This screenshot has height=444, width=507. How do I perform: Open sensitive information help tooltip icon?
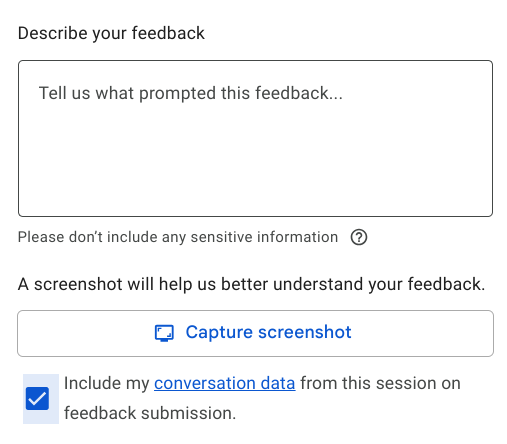click(x=359, y=237)
